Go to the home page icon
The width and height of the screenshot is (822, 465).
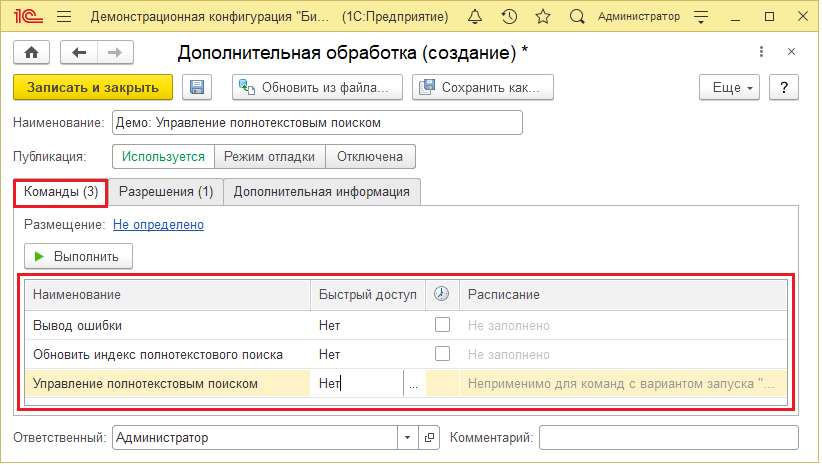[31, 52]
